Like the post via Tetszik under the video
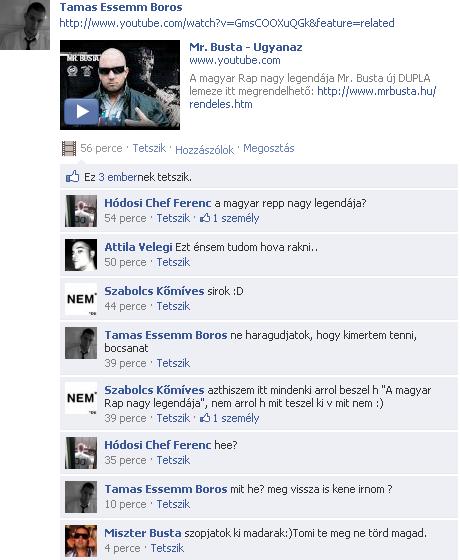This screenshot has width=460, height=560. click(149, 148)
